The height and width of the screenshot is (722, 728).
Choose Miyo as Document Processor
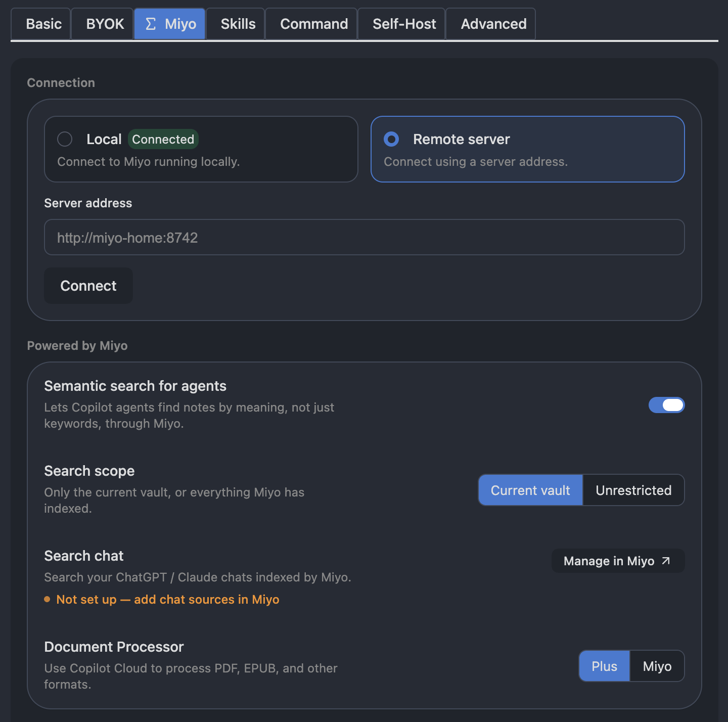(657, 666)
